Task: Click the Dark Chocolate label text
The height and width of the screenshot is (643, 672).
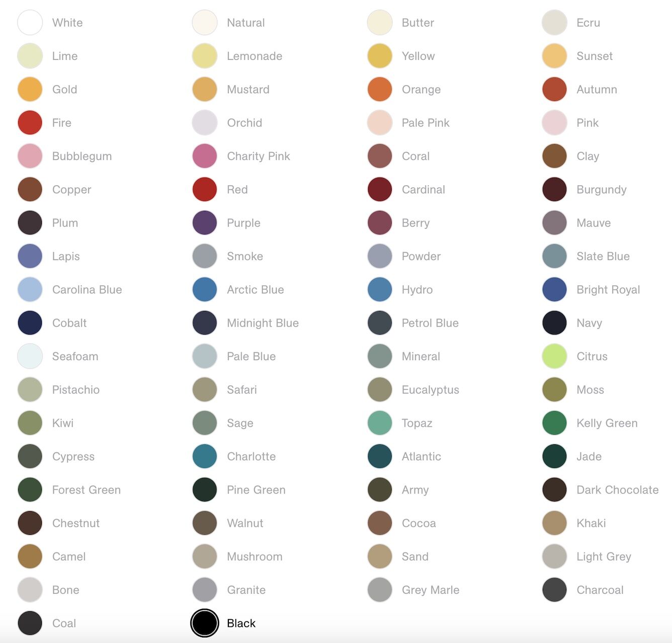Action: coord(617,490)
